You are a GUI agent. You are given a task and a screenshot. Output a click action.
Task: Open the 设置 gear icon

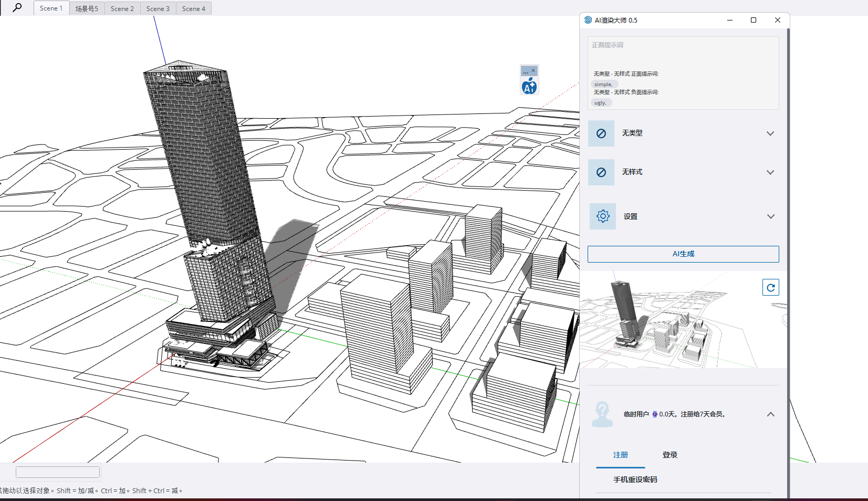click(x=603, y=216)
